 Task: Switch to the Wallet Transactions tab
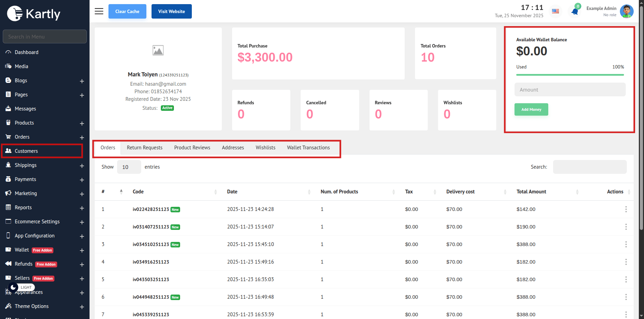[308, 148]
